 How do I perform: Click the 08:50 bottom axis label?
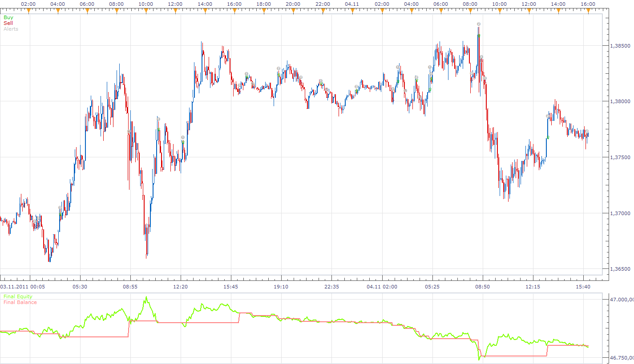[x=482, y=287]
